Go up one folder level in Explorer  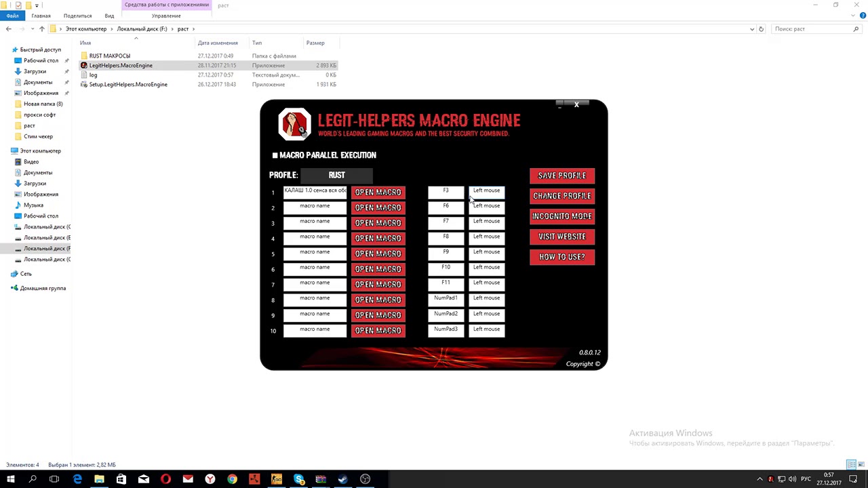[x=42, y=29]
